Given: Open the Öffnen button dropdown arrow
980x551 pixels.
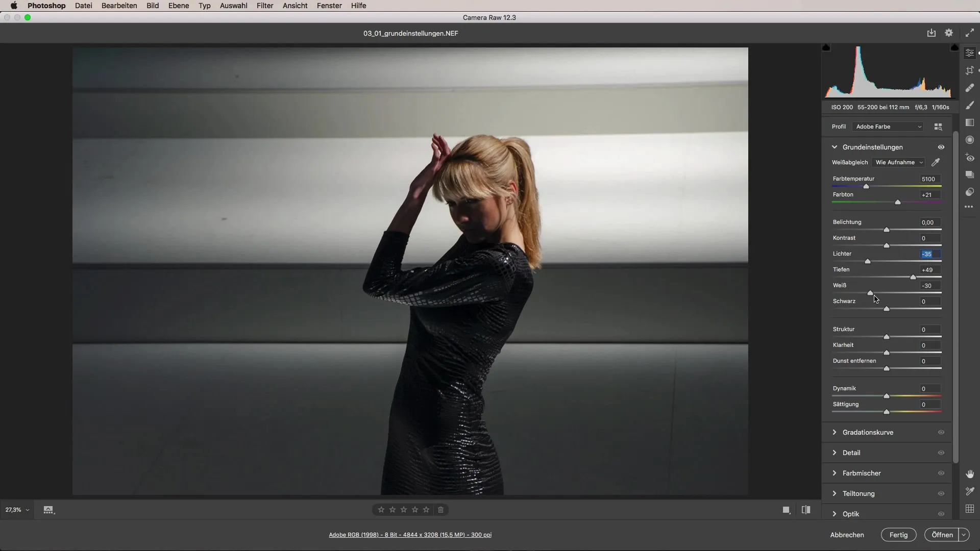Looking at the screenshot, I should [x=964, y=535].
